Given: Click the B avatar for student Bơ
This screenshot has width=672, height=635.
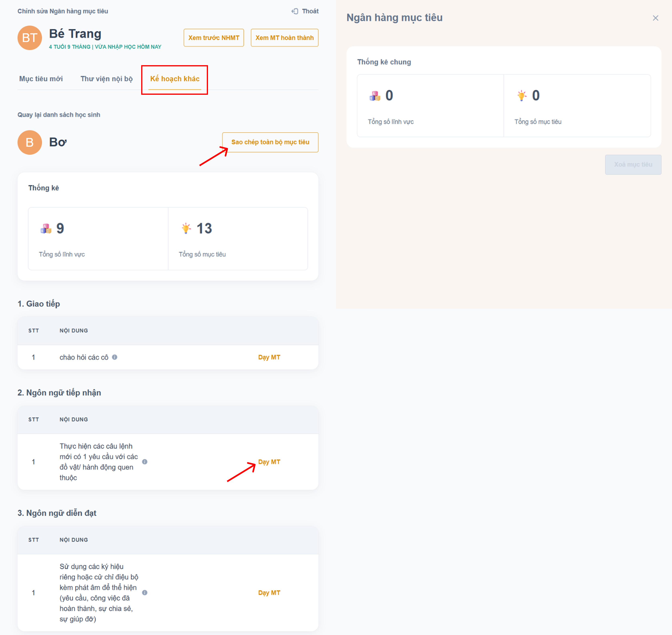Looking at the screenshot, I should point(29,142).
